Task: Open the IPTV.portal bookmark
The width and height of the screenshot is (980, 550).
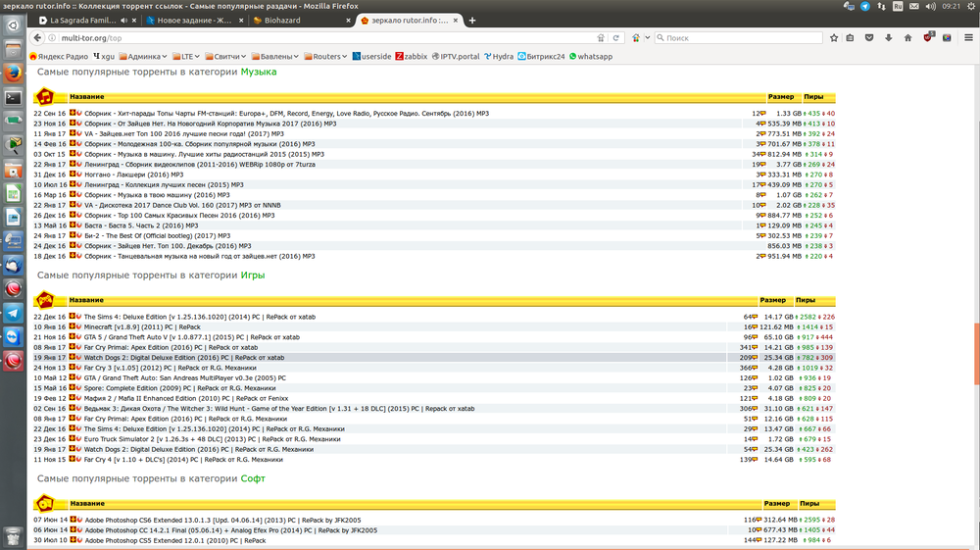Action: [456, 56]
